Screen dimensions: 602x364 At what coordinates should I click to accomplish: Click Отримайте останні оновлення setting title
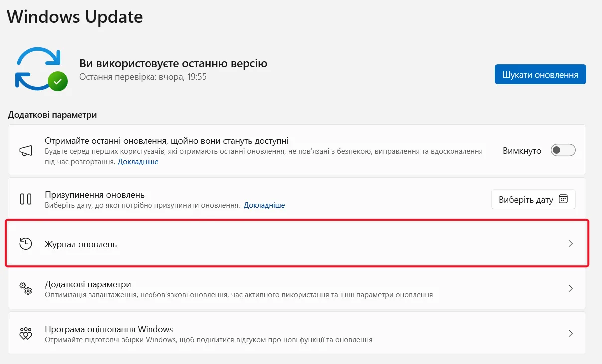166,141
